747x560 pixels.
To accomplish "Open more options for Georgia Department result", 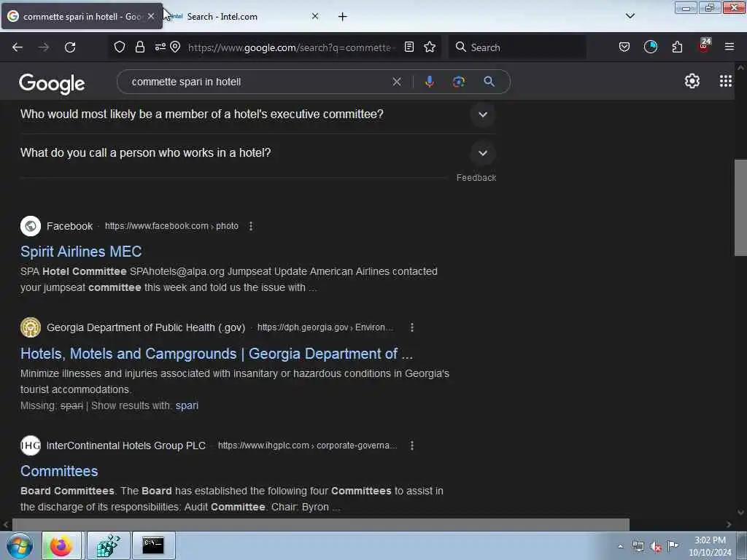I will coord(412,327).
